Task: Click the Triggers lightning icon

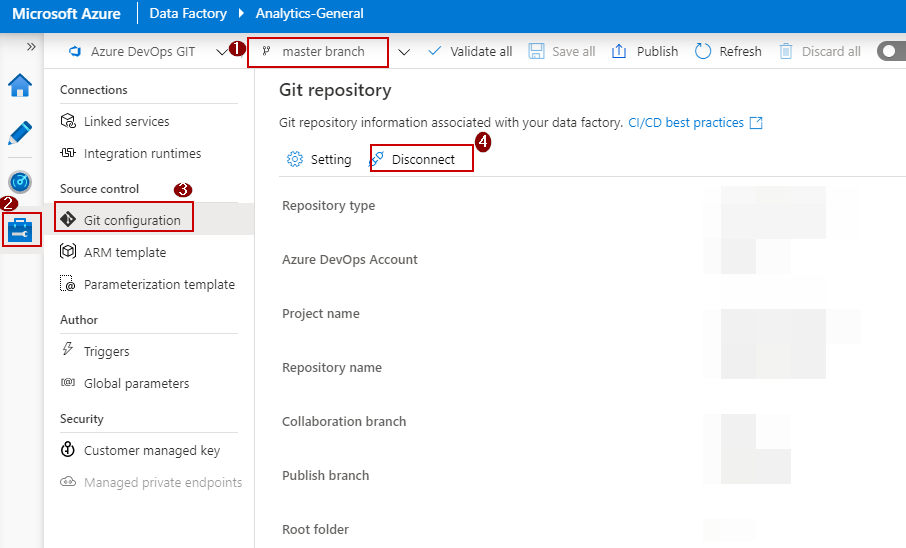Action: point(68,349)
